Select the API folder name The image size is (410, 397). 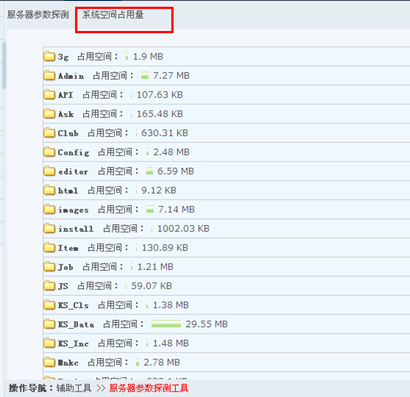[65, 95]
